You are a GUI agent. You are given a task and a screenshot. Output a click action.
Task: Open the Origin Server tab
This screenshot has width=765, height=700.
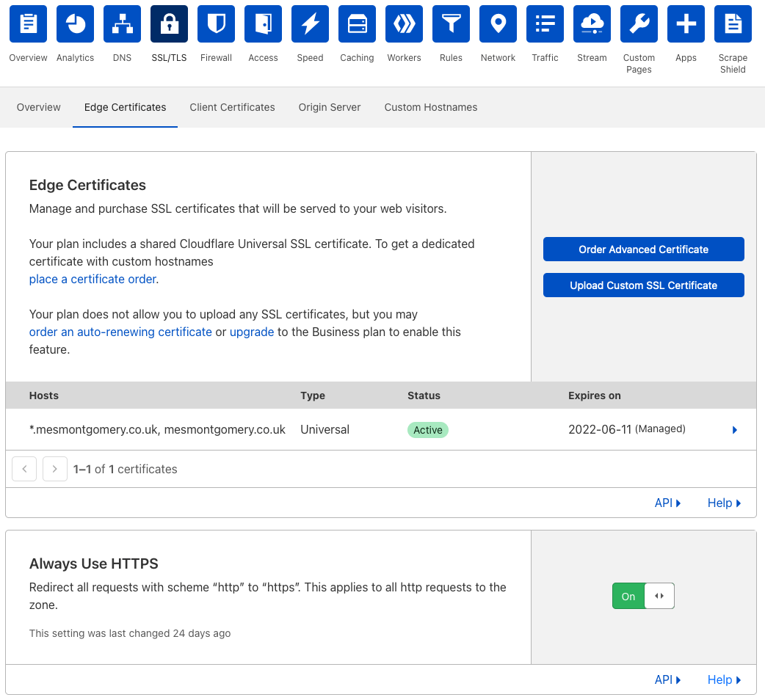pos(329,107)
